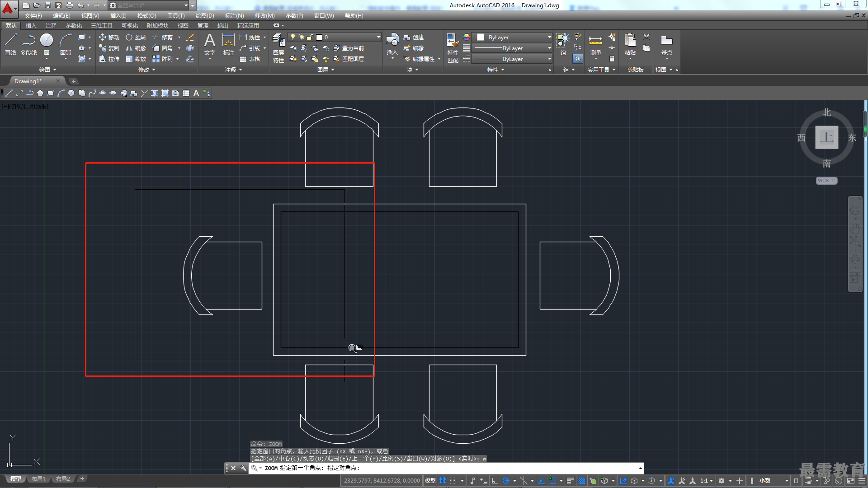
Task: Click the Paste (粘贴) icon
Action: (x=630, y=44)
